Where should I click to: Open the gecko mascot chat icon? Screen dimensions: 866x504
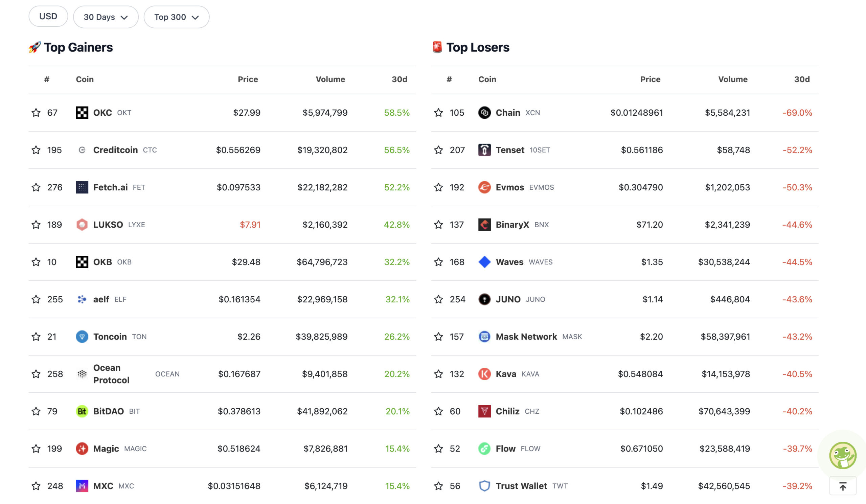pyautogui.click(x=843, y=456)
